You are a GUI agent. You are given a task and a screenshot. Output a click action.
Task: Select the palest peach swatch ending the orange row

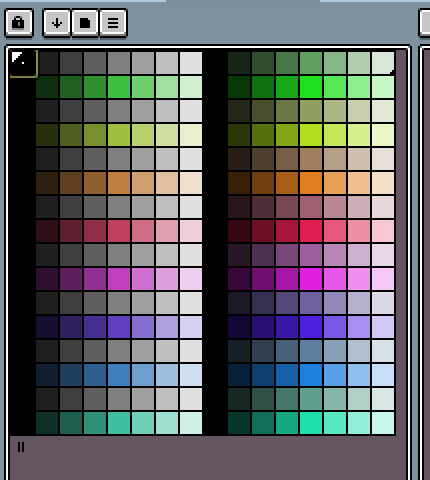tap(383, 183)
